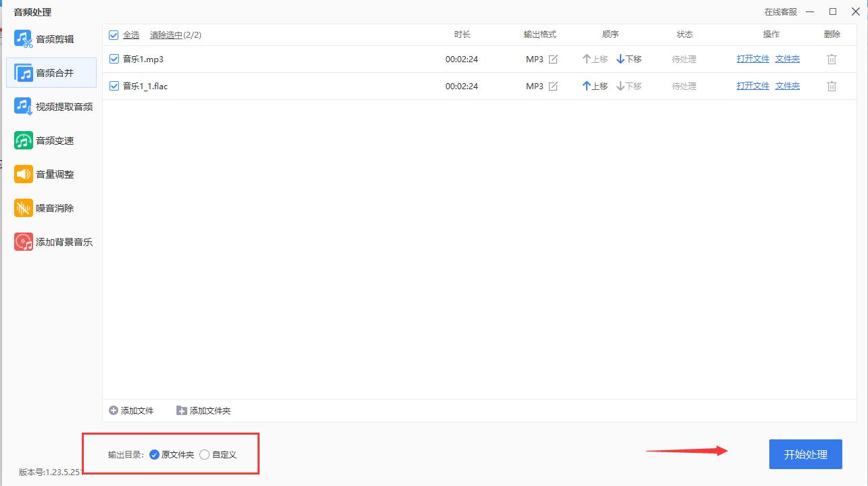Delete 音乐1.mp3 using its trash icon

(x=831, y=59)
